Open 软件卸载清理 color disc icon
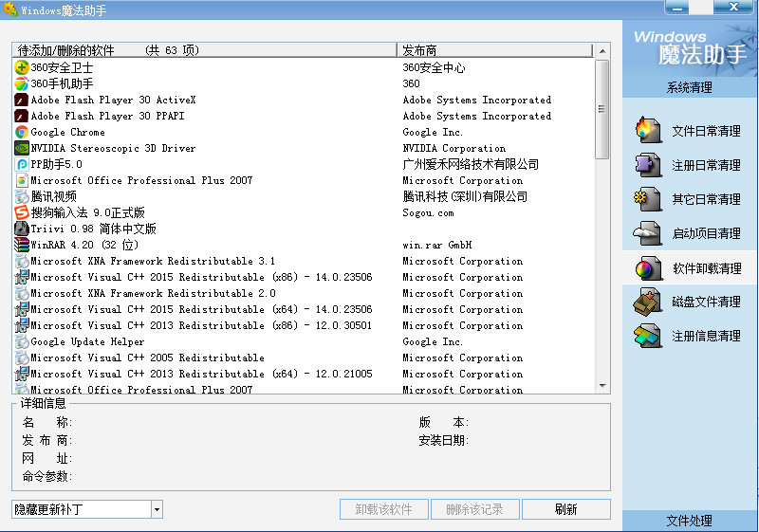Screen dimensions: 759x532 tap(649, 268)
